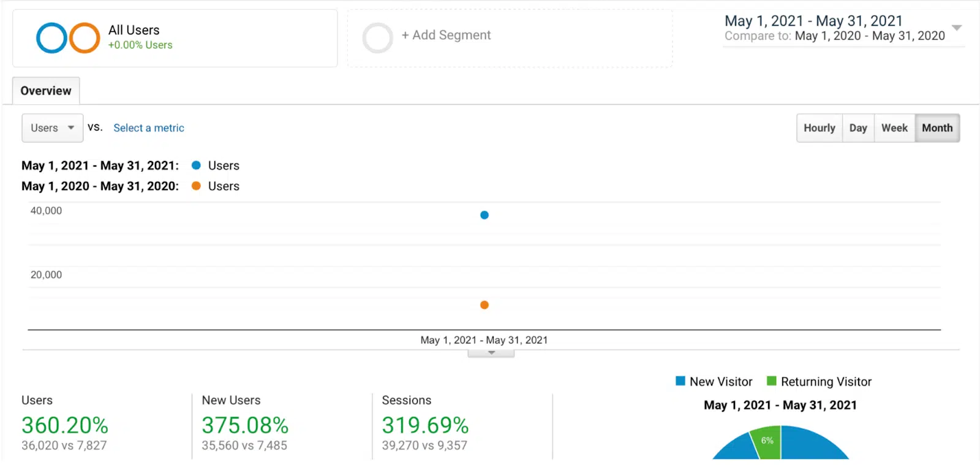
Task: Select the Month granularity button
Action: point(937,128)
